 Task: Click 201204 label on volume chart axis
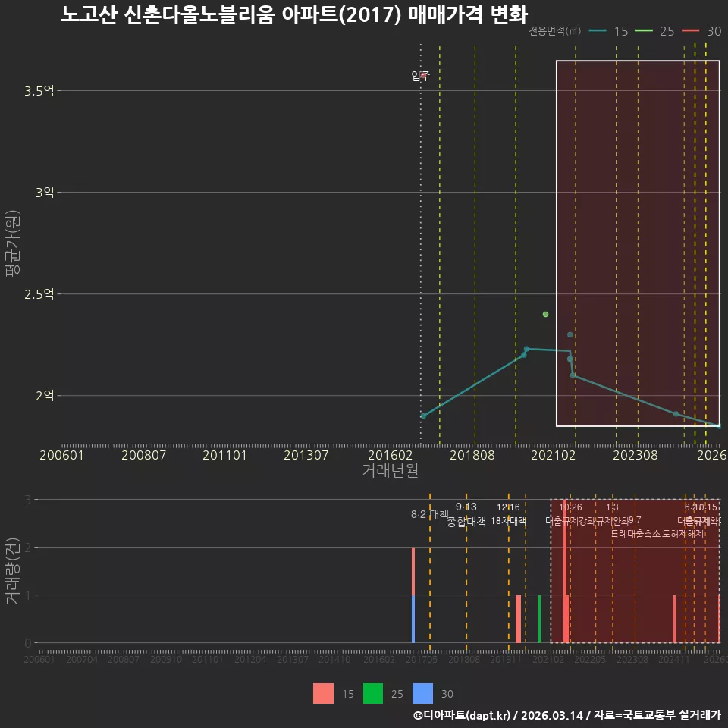pos(250,659)
